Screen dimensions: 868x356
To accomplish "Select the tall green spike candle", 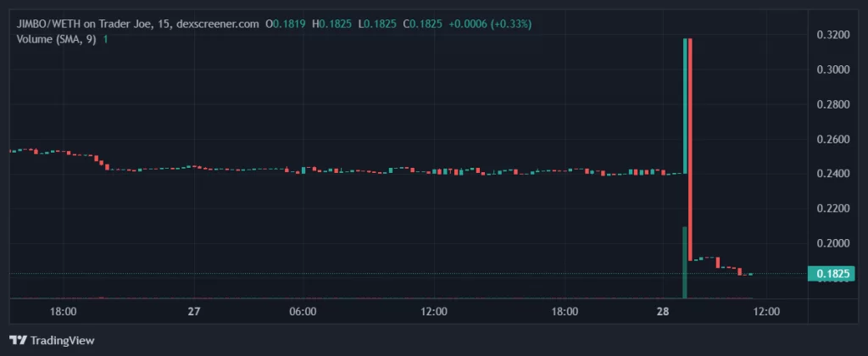I will (684, 106).
